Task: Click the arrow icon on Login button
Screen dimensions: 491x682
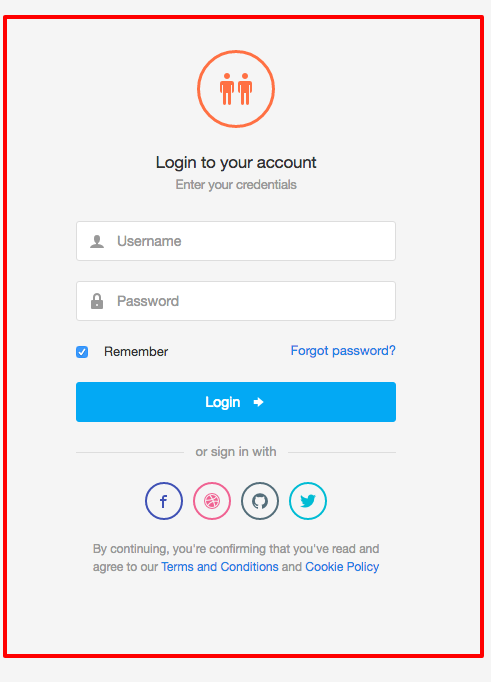Action: tap(258, 402)
